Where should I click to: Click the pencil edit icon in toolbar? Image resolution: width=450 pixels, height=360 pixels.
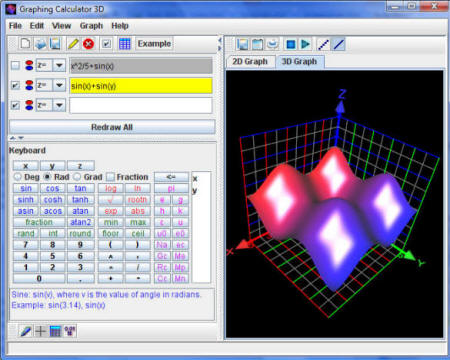pos(73,44)
